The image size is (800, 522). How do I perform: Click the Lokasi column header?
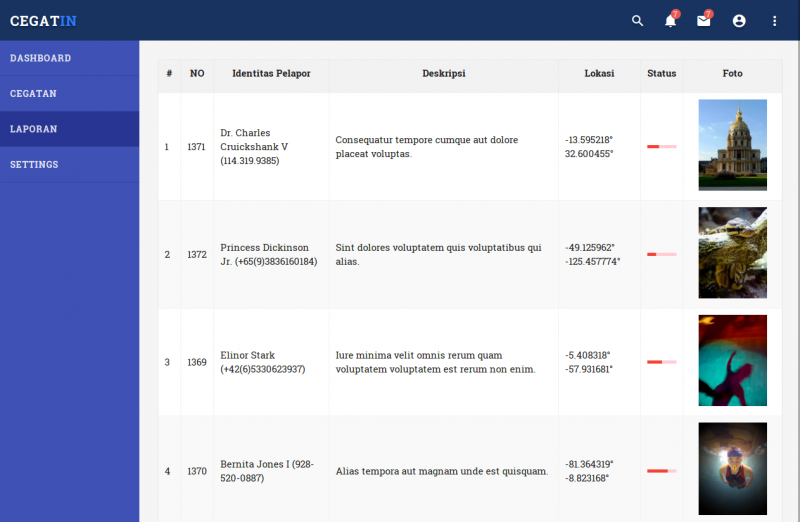tap(599, 73)
